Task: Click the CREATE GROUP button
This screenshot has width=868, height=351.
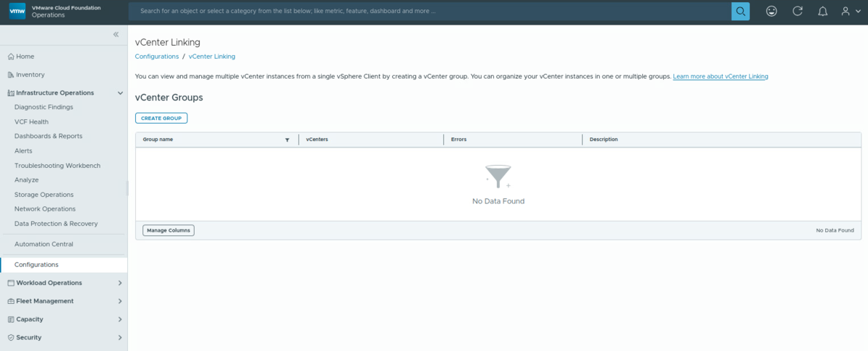Action: tap(161, 118)
